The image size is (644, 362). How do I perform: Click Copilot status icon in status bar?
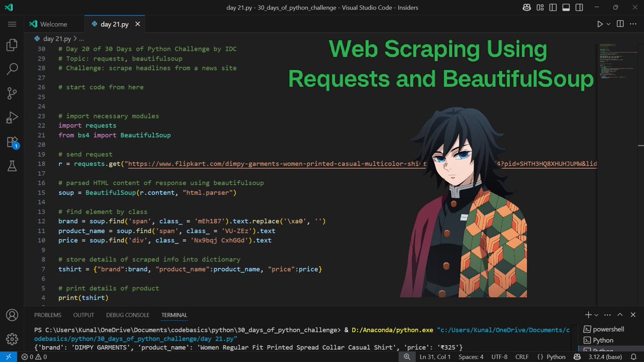[577, 357]
